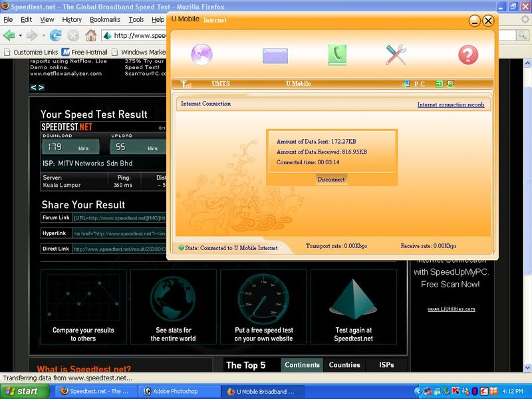
Task: Click 'ISP: MITV Networks Sdn Bhd' text
Action: coord(88,163)
